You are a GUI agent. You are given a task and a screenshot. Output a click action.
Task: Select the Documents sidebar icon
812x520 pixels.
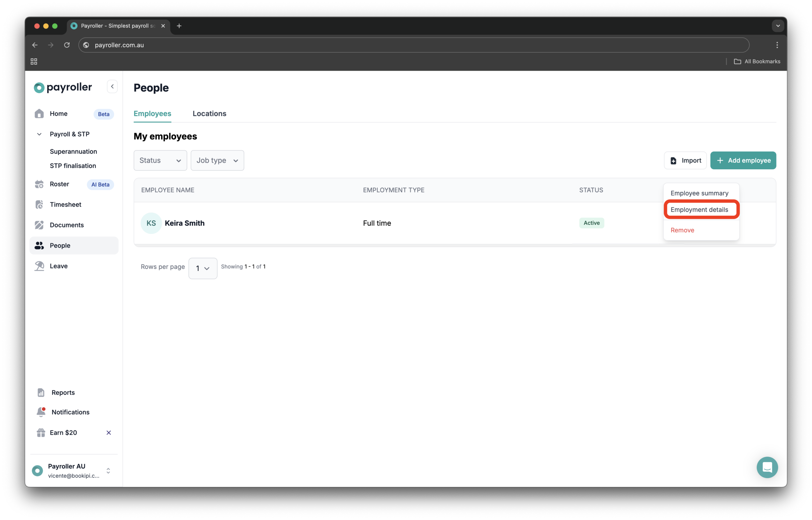pos(39,225)
